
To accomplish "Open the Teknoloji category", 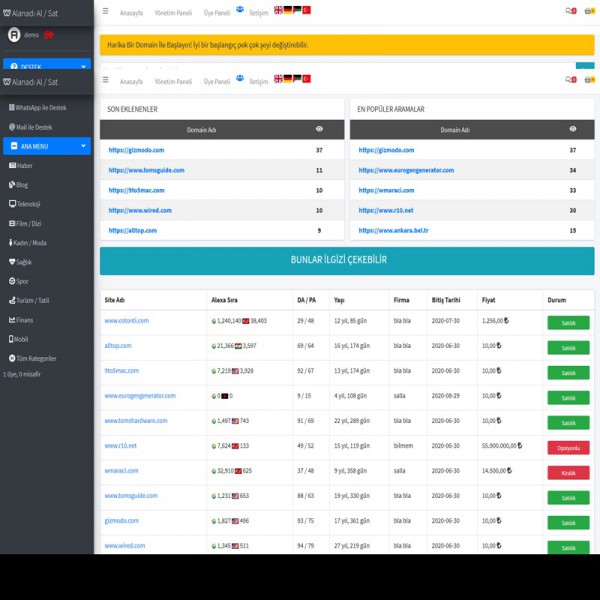I will [24, 204].
